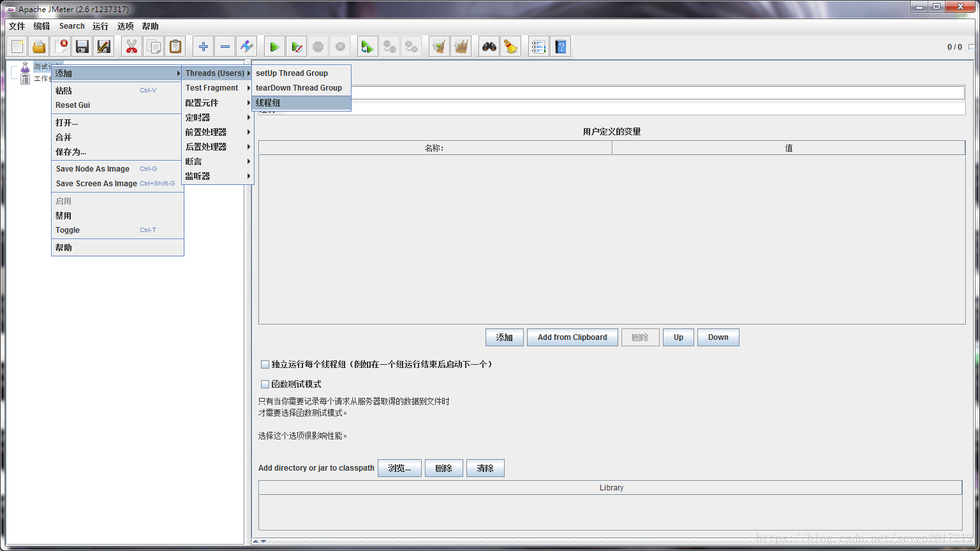The height and width of the screenshot is (551, 980).
Task: Choose setUp Thread Group
Action: (302, 73)
